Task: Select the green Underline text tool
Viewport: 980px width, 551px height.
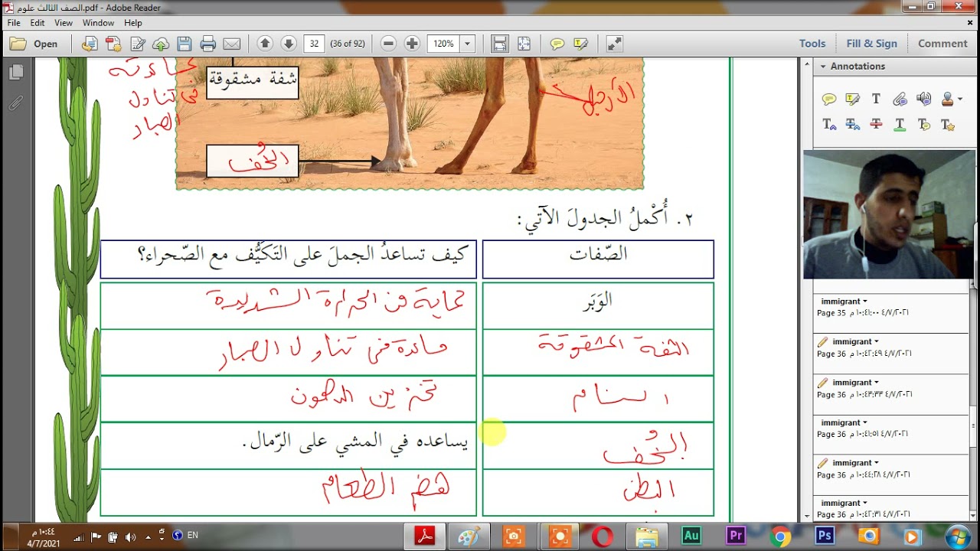Action: click(x=900, y=124)
